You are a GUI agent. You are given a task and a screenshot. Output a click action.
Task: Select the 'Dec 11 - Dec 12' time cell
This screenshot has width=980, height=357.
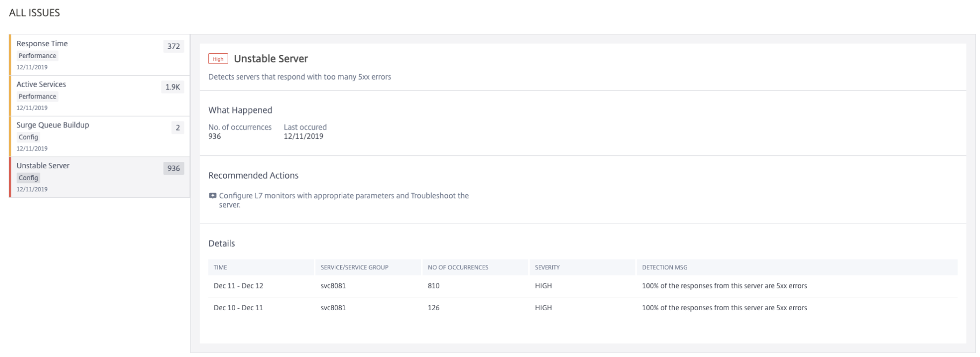pyautogui.click(x=238, y=286)
